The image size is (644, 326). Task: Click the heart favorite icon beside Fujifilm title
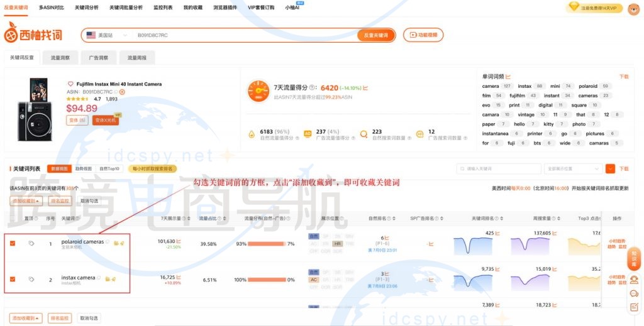(x=70, y=84)
